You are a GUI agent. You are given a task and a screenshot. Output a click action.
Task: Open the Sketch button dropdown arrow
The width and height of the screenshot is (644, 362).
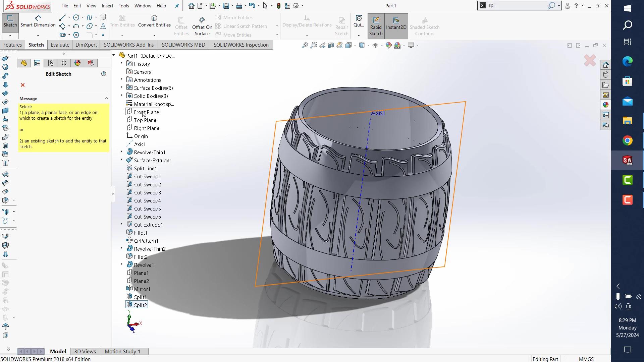pos(10,36)
